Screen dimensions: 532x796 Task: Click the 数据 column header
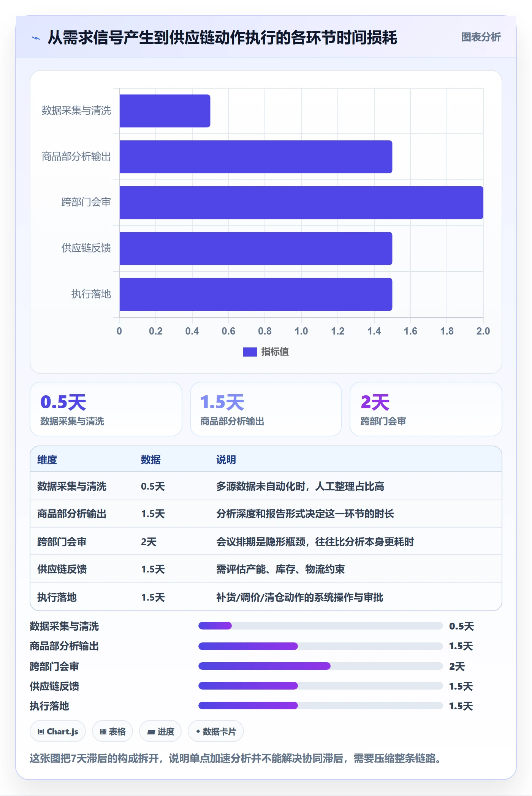[x=151, y=460]
